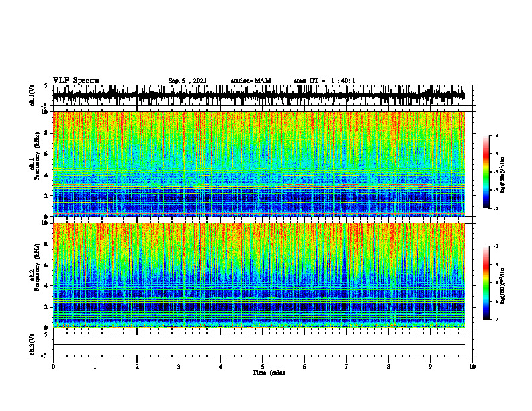Image resolution: width=532 pixels, height=411 pixels.
Task: Click the "Time (min)" axis label
Action: point(269,373)
